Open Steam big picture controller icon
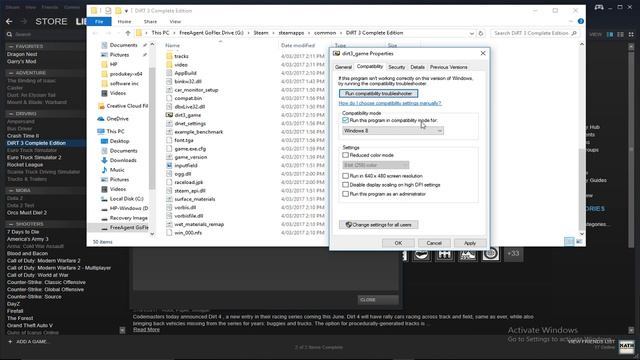The height and width of the screenshot is (360, 640). pos(599,7)
